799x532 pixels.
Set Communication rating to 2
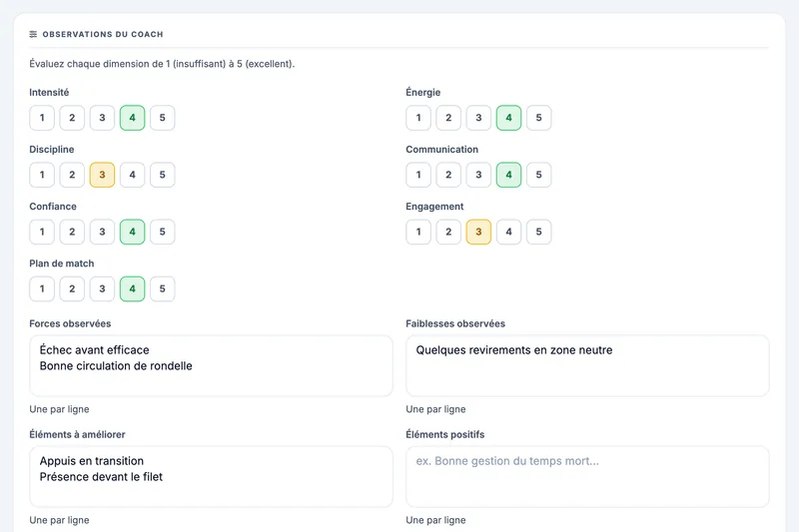point(448,175)
